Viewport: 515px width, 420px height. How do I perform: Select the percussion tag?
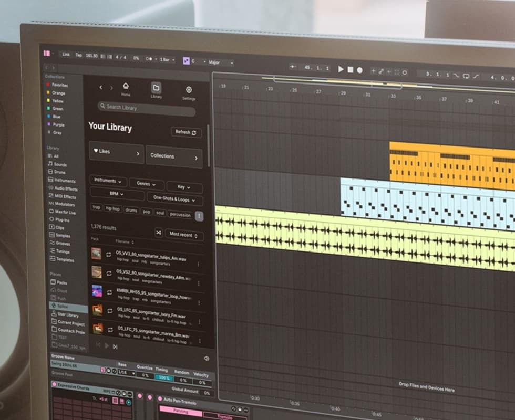tap(180, 215)
